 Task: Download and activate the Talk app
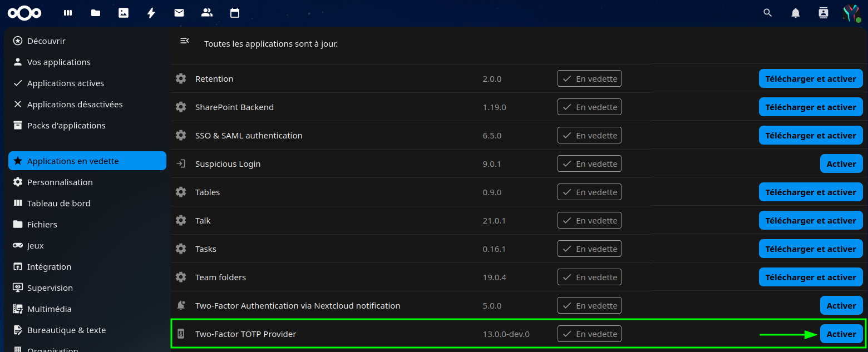[810, 221]
